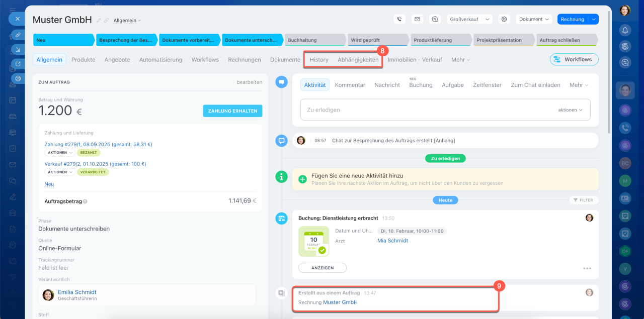Click the email envelope icon in header
The width and height of the screenshot is (644, 319).
[x=417, y=19]
